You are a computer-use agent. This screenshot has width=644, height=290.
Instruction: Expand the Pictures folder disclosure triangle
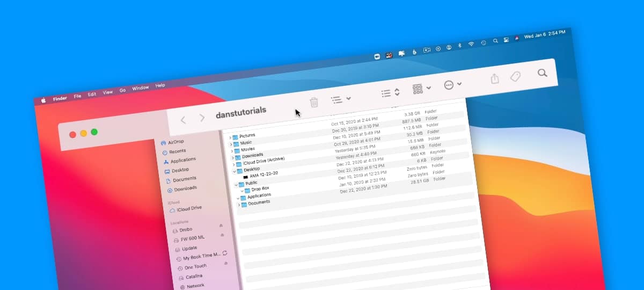(231, 137)
